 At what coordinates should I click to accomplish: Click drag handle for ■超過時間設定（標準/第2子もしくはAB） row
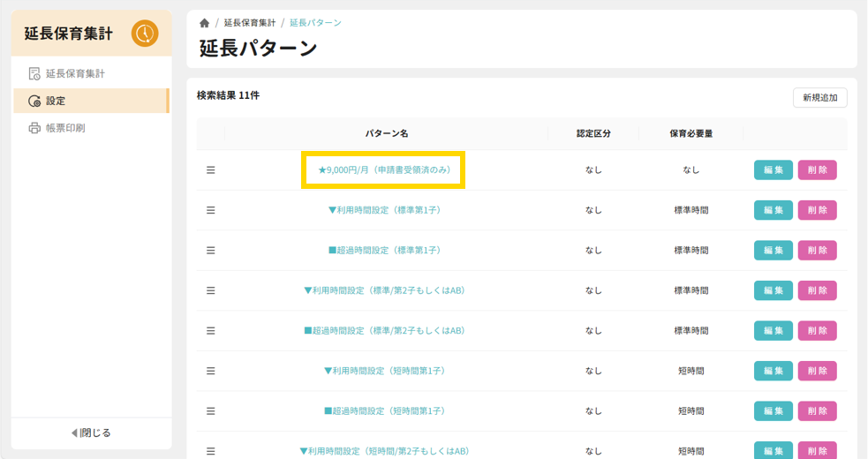[211, 331]
